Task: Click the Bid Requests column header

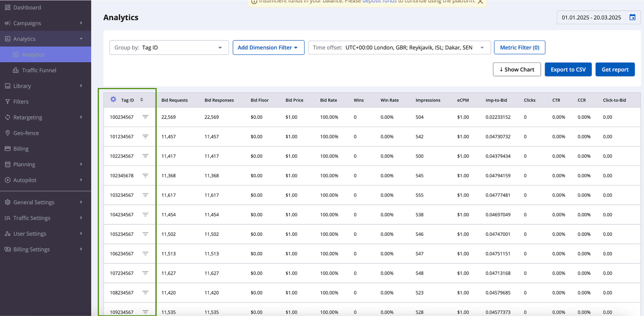Action: (x=175, y=100)
